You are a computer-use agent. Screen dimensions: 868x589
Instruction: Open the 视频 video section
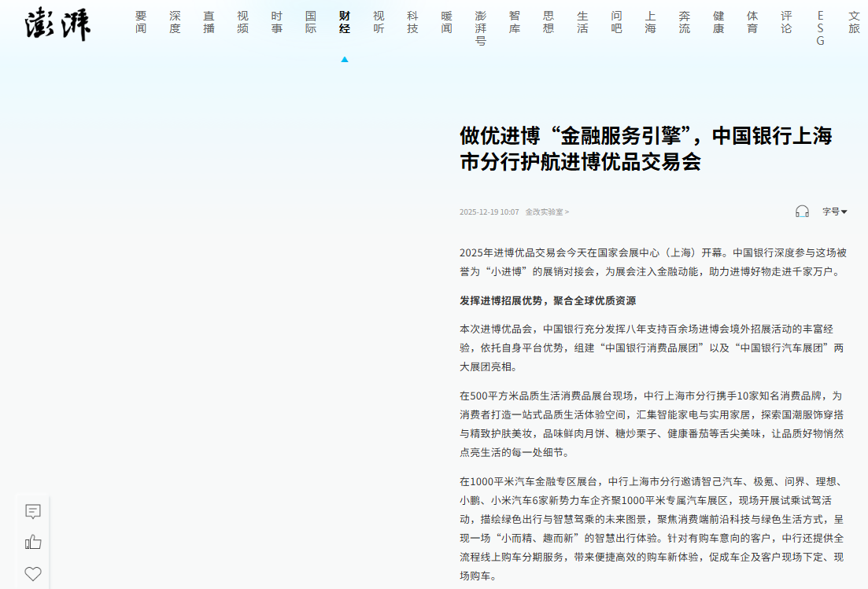click(242, 22)
